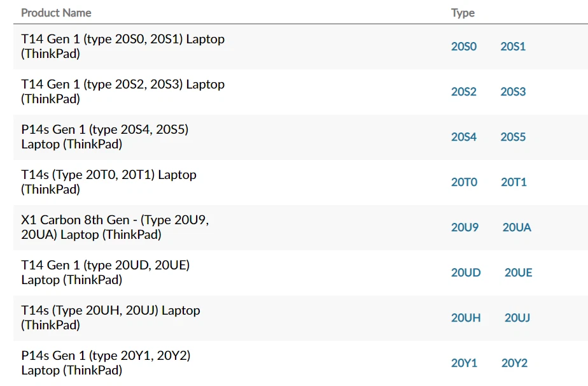Select the 20S3 type link
Image resolution: width=588 pixels, height=386 pixels.
(x=513, y=92)
